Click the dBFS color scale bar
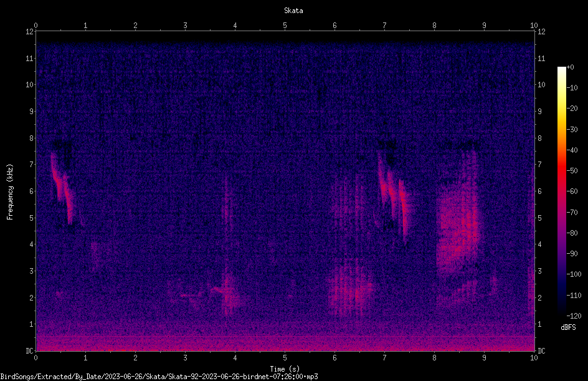Viewport: 588px width, 381px height. click(562, 191)
